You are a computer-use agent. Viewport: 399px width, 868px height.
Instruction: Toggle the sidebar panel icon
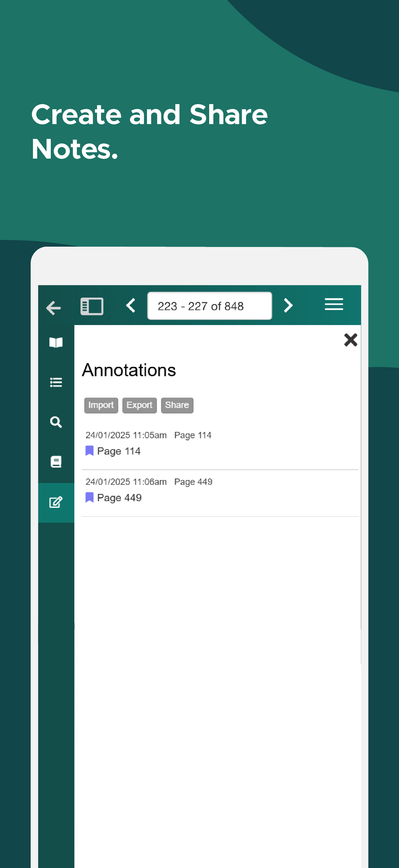[x=92, y=306]
